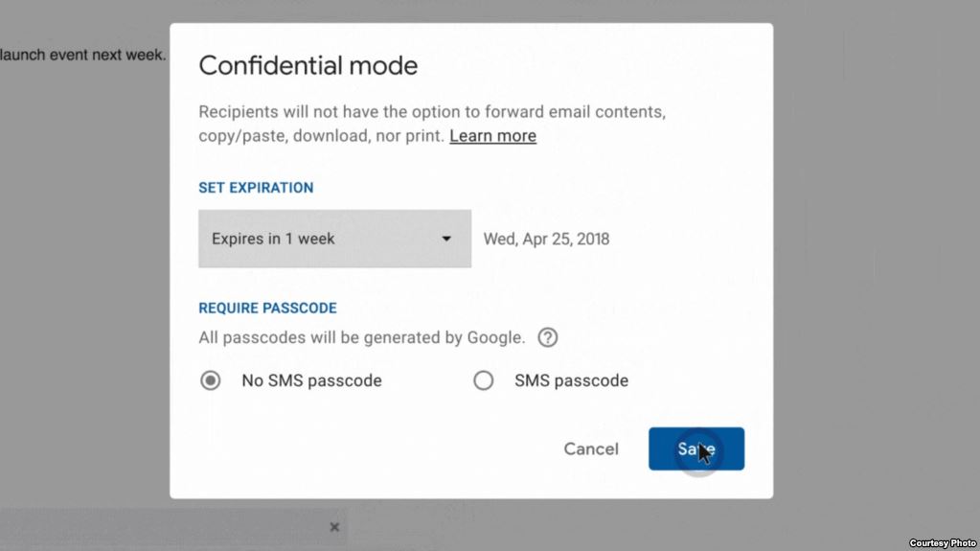
Task: Click 'All passcodes will be generated by Google' text
Action: point(361,337)
